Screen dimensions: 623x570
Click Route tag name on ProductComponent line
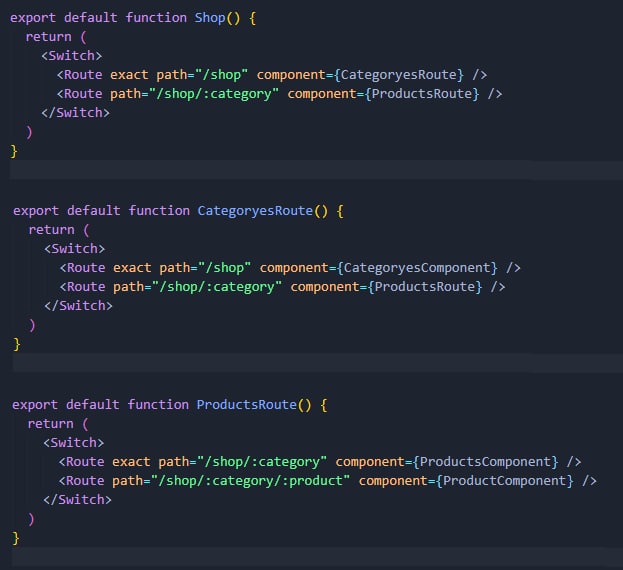(85, 481)
